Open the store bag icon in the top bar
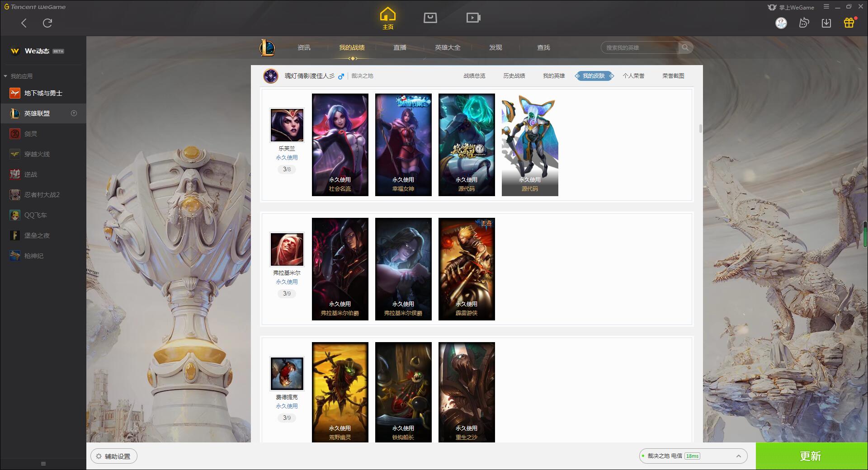Image resolution: width=868 pixels, height=470 pixels. (430, 18)
